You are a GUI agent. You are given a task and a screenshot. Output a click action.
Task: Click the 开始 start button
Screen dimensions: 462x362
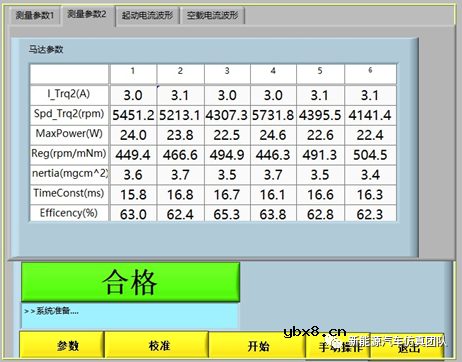click(x=257, y=346)
